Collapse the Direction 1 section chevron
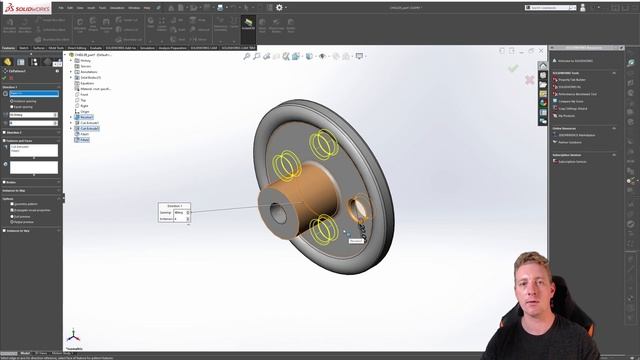The height and width of the screenshot is (360, 640). tap(59, 87)
